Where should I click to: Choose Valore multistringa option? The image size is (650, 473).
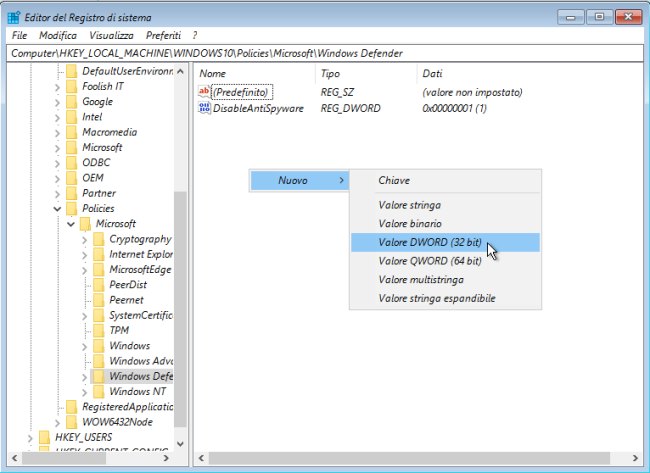pos(445,279)
